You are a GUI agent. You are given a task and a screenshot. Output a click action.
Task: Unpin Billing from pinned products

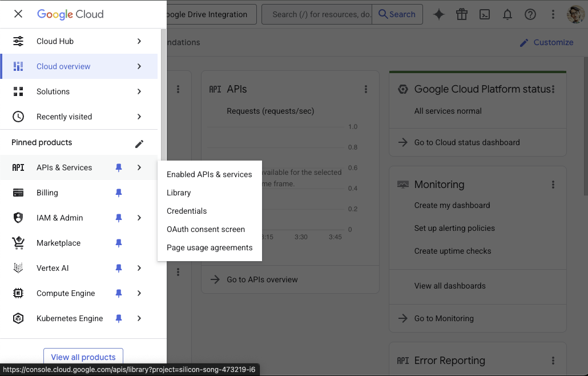(119, 193)
